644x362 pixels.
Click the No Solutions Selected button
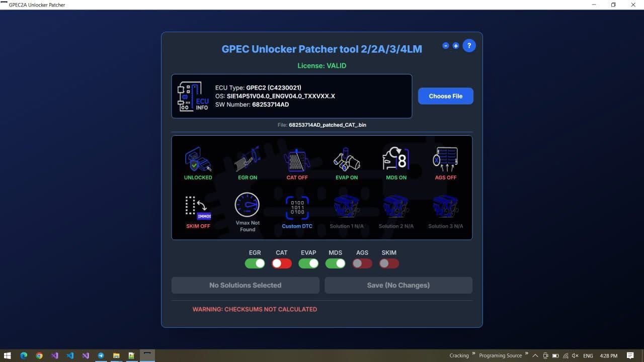(245, 285)
